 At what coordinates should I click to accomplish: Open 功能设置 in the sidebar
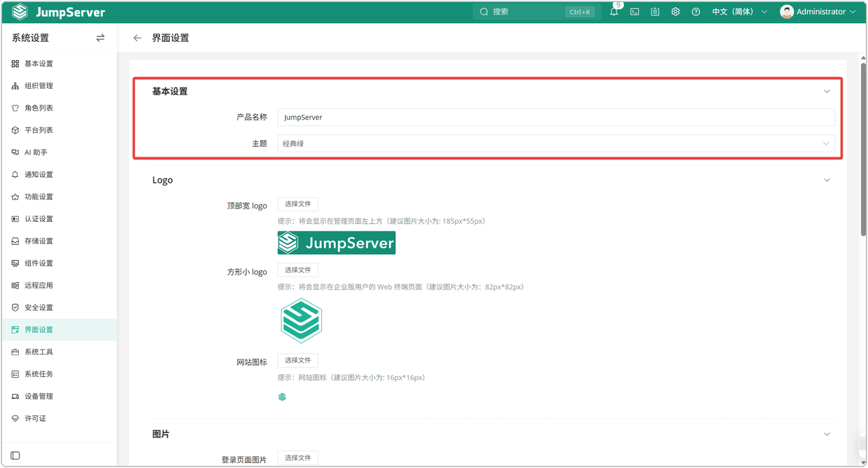point(59,197)
